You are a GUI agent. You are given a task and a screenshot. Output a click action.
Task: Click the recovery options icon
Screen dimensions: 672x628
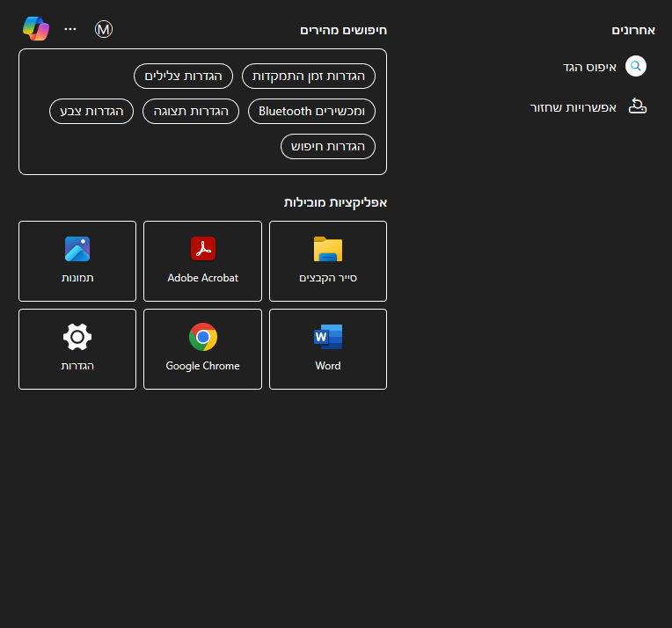pos(638,106)
